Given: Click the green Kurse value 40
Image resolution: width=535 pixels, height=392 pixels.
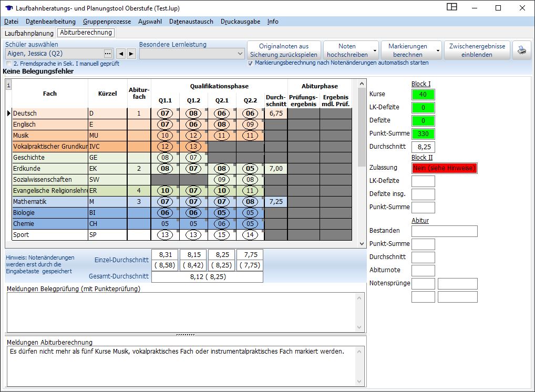Looking at the screenshot, I should click(423, 95).
